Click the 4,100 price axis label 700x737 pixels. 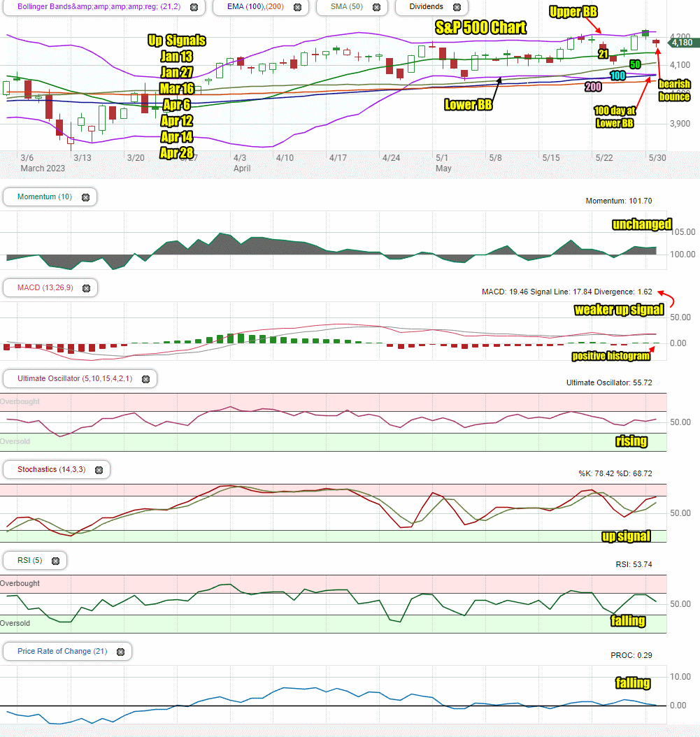pyautogui.click(x=680, y=65)
